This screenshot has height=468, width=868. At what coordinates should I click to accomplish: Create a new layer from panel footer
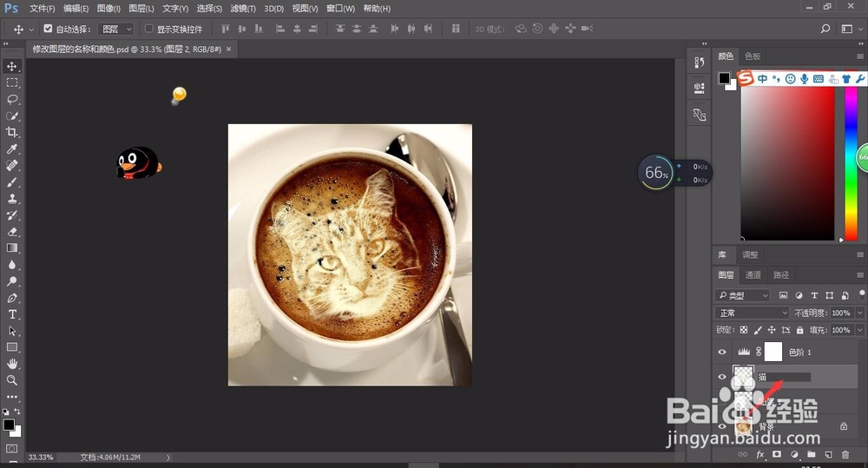pyautogui.click(x=828, y=454)
